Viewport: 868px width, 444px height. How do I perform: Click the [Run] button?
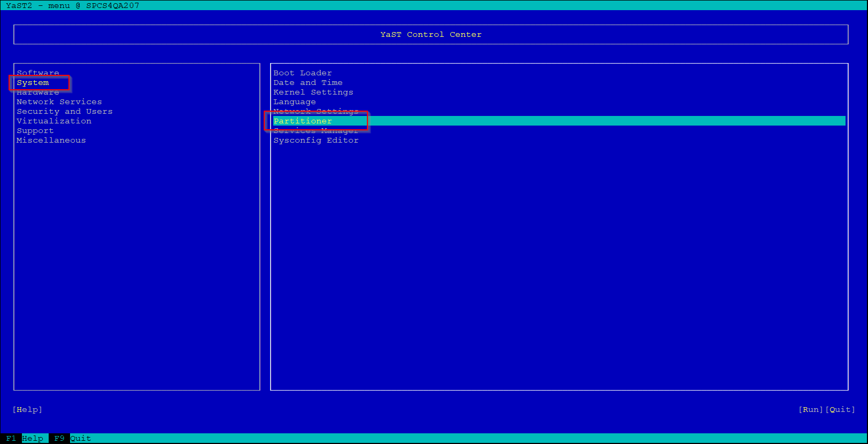(811, 410)
